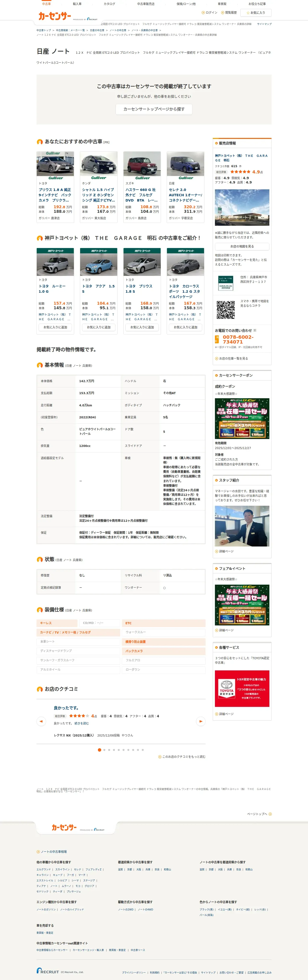Add トヨタ アクア to favorites
The width and height of the screenshot is (308, 980).
[99, 327]
